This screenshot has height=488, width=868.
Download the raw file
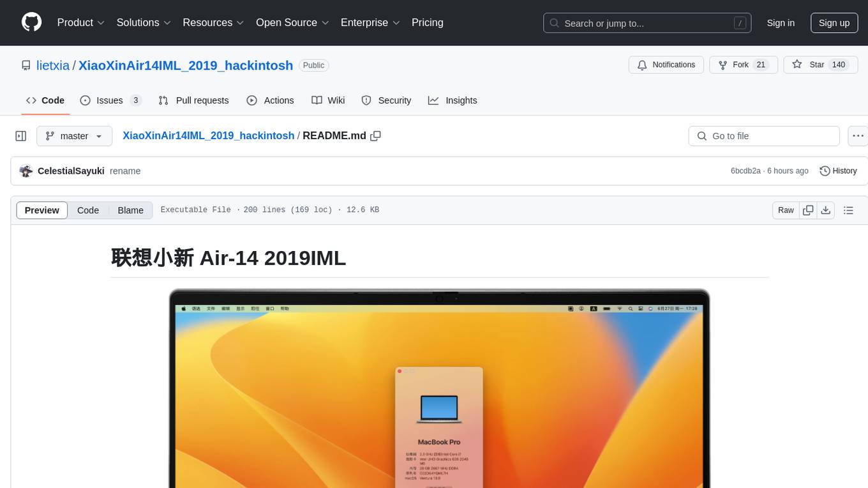tap(825, 210)
